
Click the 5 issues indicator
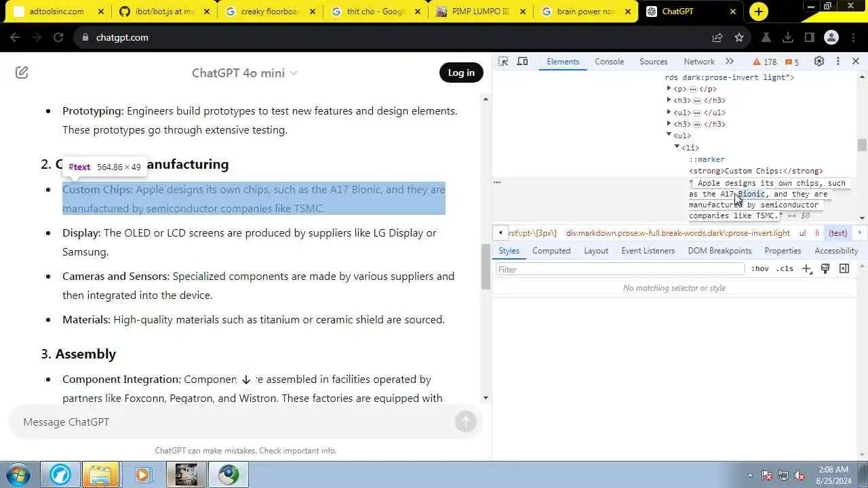(x=792, y=62)
